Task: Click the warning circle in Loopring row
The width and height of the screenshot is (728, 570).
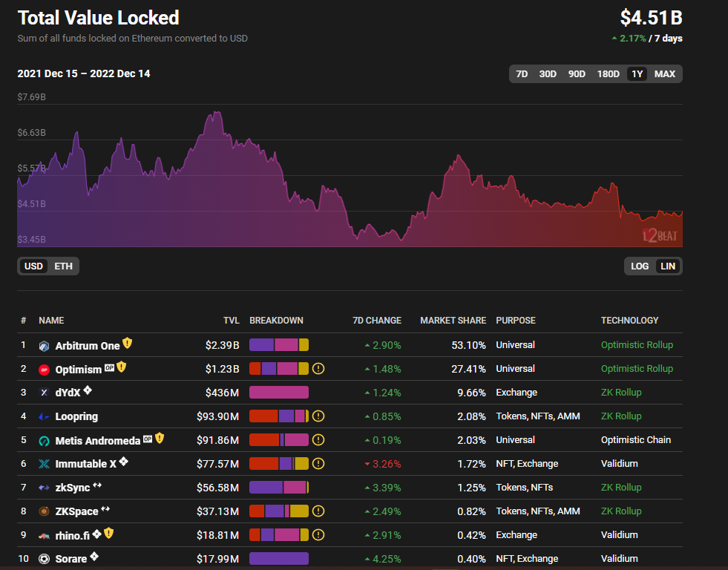Action: tap(318, 416)
